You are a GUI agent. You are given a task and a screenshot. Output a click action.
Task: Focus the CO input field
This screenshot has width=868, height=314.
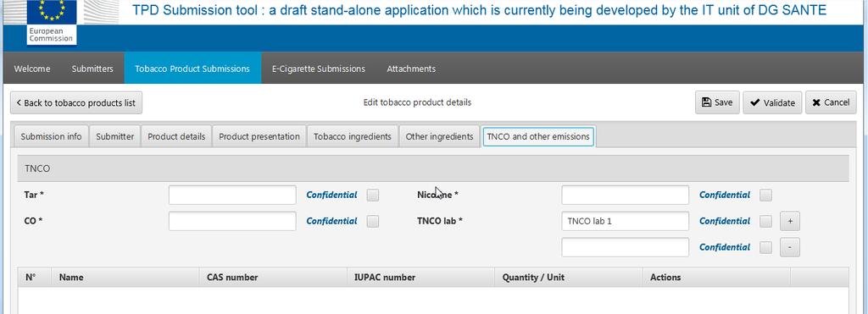(x=232, y=221)
